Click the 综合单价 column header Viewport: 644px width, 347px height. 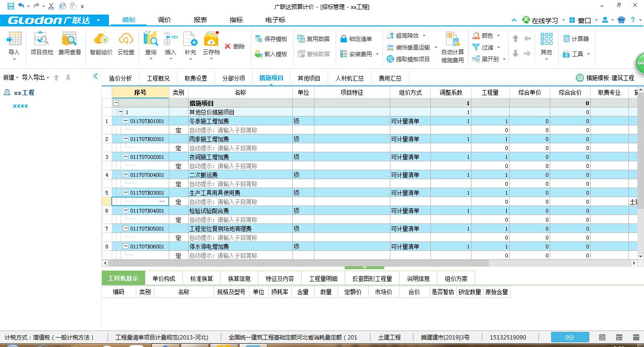(x=529, y=92)
